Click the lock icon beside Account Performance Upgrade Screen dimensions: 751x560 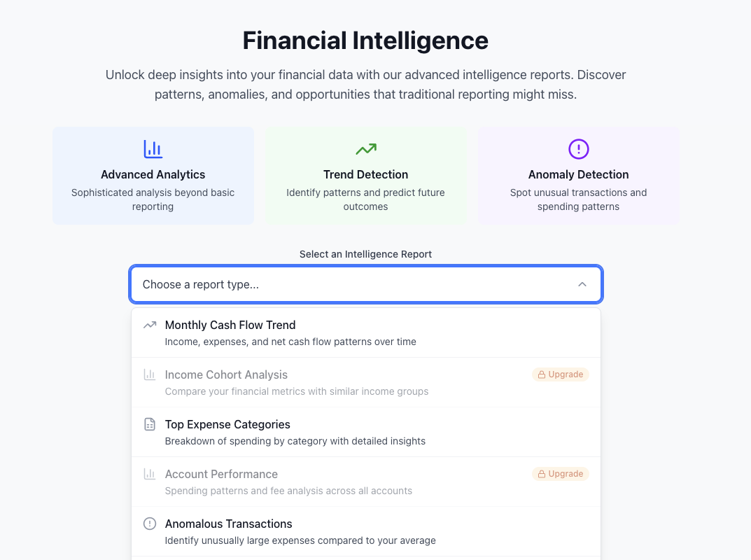tap(540, 474)
